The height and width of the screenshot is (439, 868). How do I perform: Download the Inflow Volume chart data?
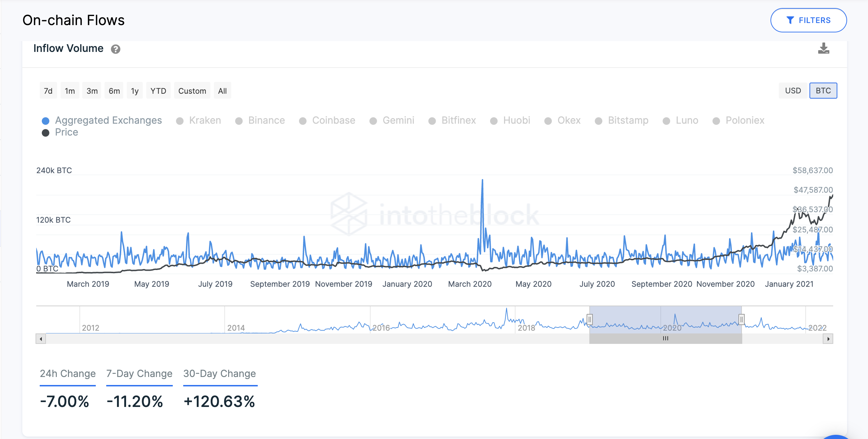(824, 48)
